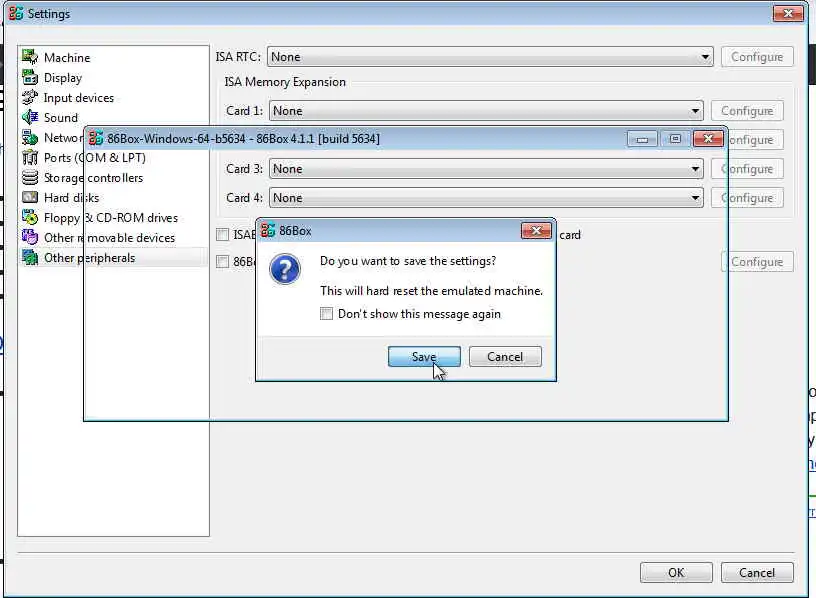This screenshot has width=816, height=598.
Task: Click the Hard disks list entry
Action: point(71,198)
